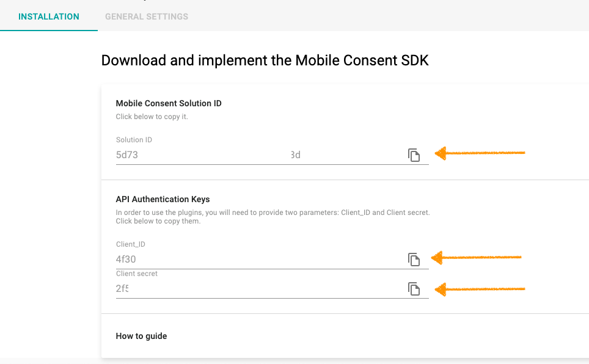Click the copy icon beside Client_ID field
This screenshot has width=589, height=364.
coord(415,259)
